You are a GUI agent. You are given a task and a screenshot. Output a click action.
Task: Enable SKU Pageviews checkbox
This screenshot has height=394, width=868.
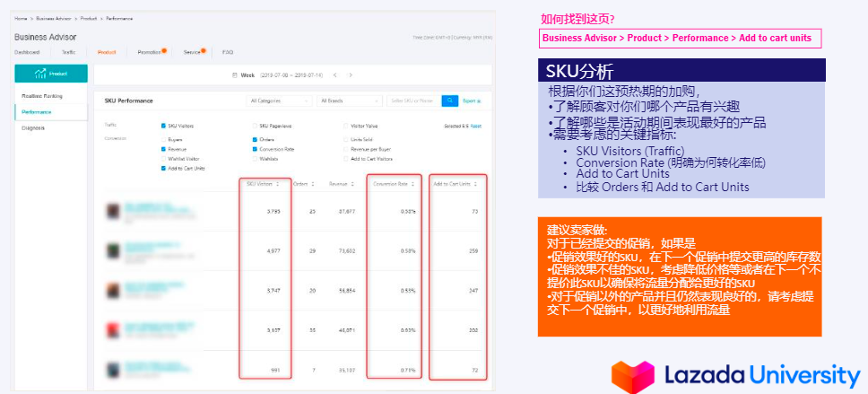coord(255,126)
